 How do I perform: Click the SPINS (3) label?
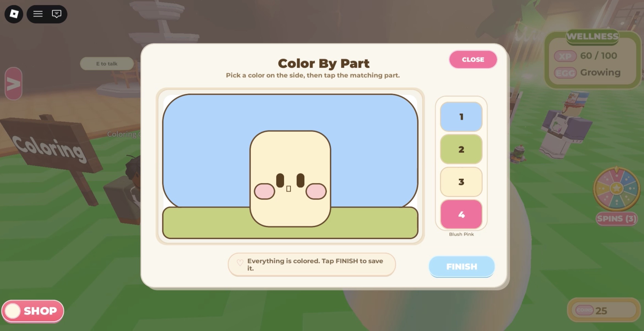coord(617,219)
